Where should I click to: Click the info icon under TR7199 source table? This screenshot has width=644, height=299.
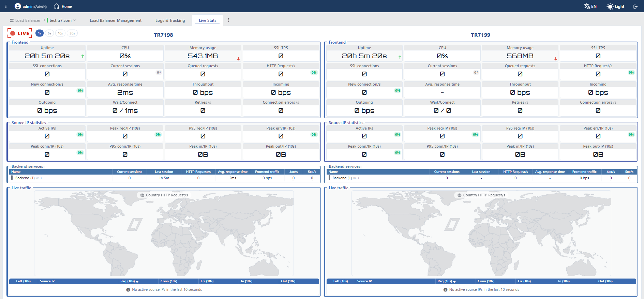point(446,290)
